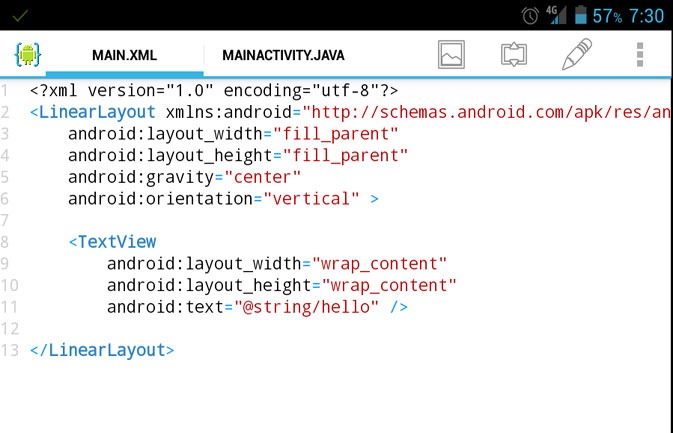This screenshot has height=433, width=673.
Task: Switch to the MAIN.XML tab
Action: [x=124, y=55]
